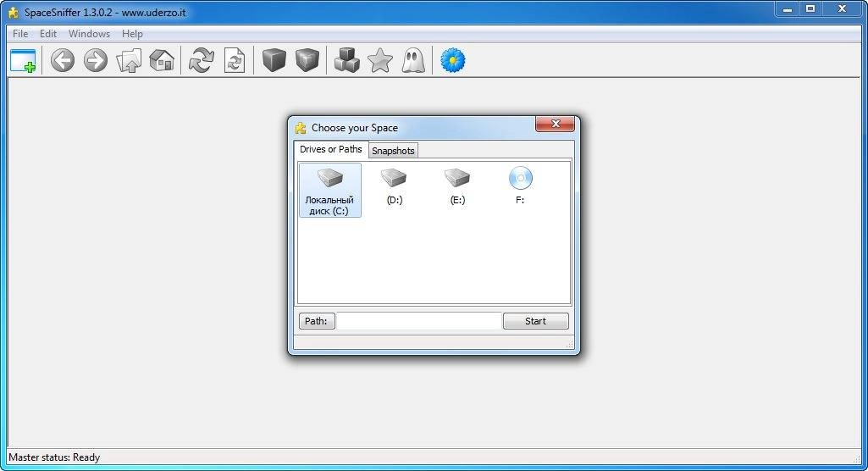Click the Start button

(535, 321)
